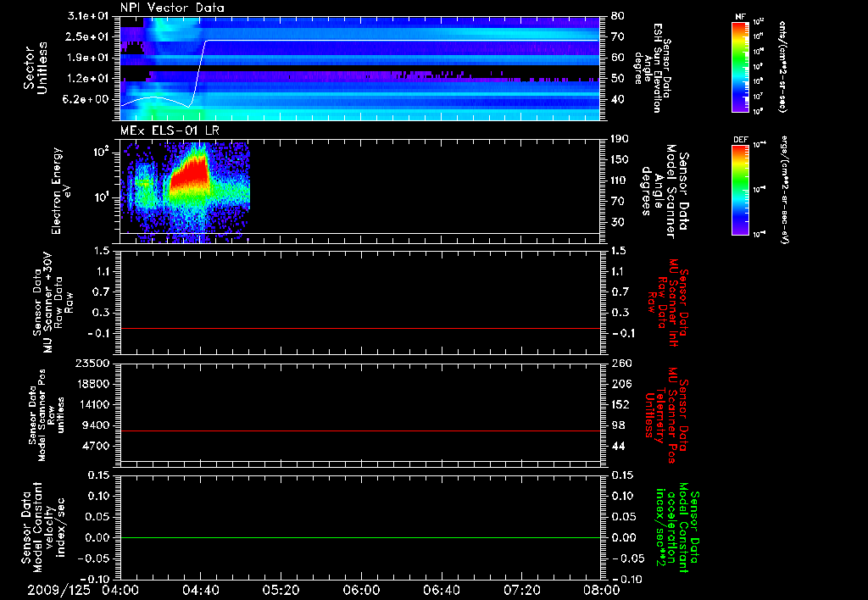868x600 pixels.
Task: Click the "98" telemetry axis tick
Action: pyautogui.click(x=617, y=425)
